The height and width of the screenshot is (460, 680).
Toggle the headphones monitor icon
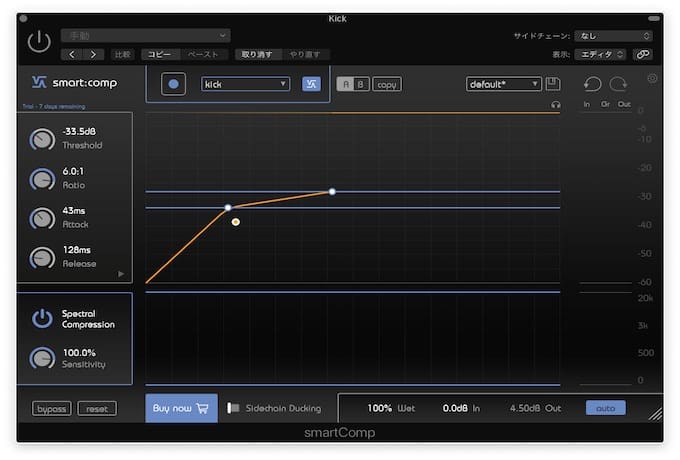point(556,104)
